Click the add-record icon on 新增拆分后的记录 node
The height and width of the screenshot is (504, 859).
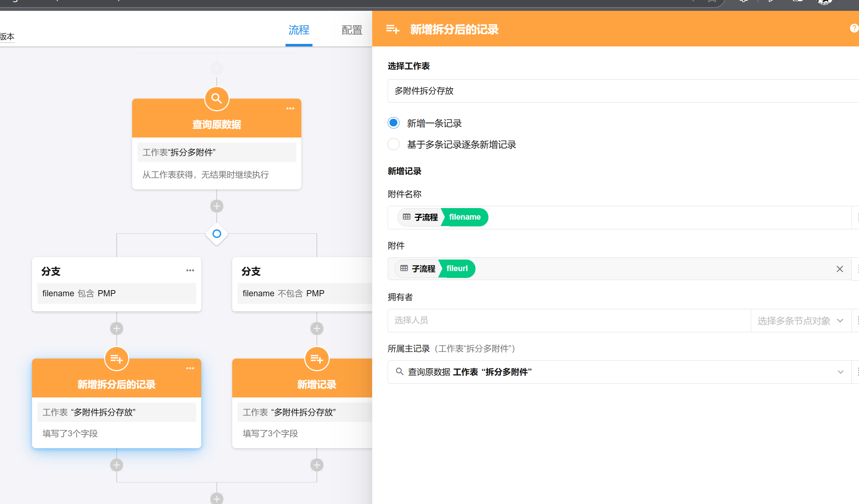point(116,359)
